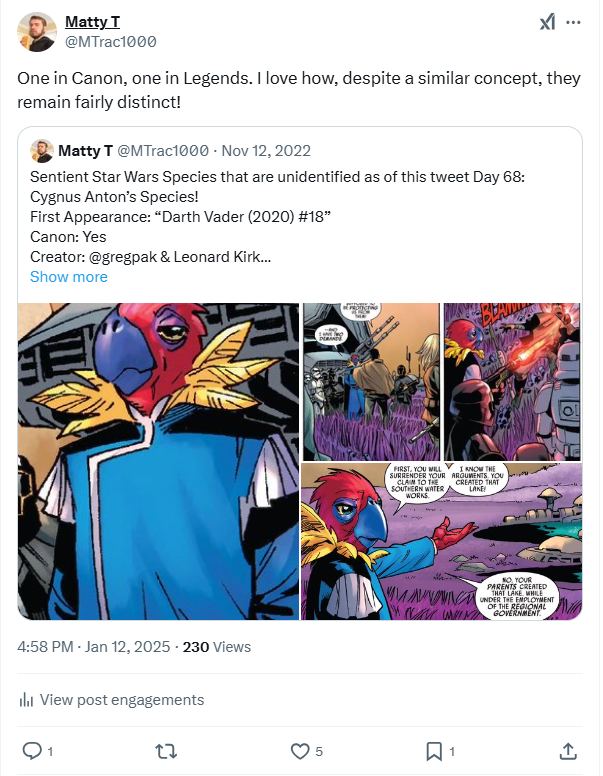The image size is (603, 776).
Task: Open the @MTrac1000 handle under the name
Action: coord(110,41)
